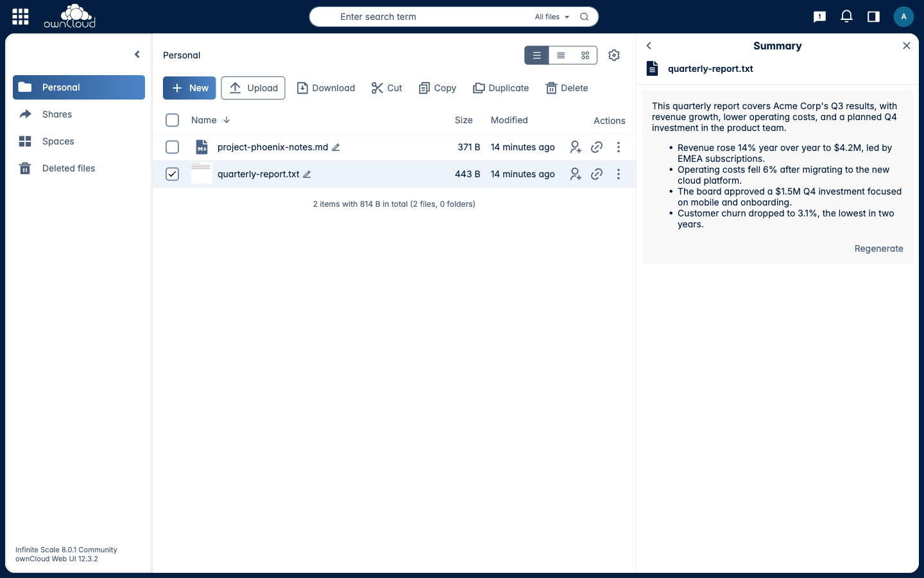Image resolution: width=924 pixels, height=578 pixels.
Task: Share project-phoenix-notes.md with people icon
Action: tap(576, 147)
